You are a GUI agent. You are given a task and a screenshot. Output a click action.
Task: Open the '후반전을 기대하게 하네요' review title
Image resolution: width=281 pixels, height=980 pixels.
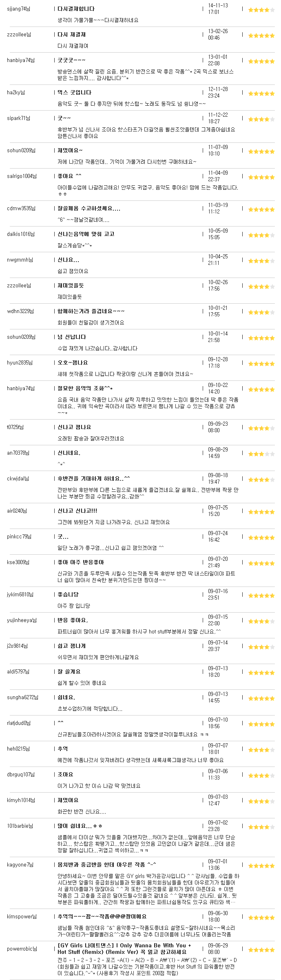coord(94,478)
